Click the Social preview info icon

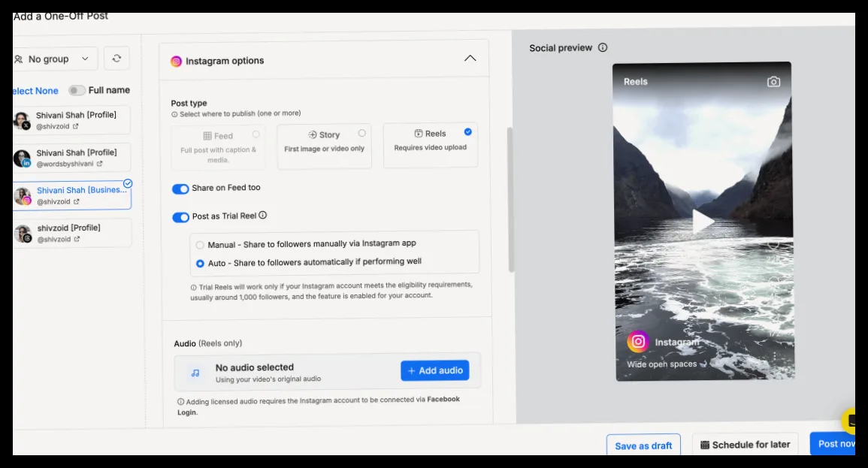click(603, 47)
